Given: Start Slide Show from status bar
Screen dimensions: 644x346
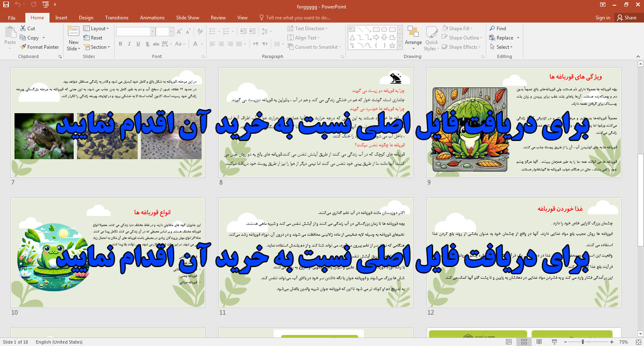Looking at the screenshot, I should [554, 342].
